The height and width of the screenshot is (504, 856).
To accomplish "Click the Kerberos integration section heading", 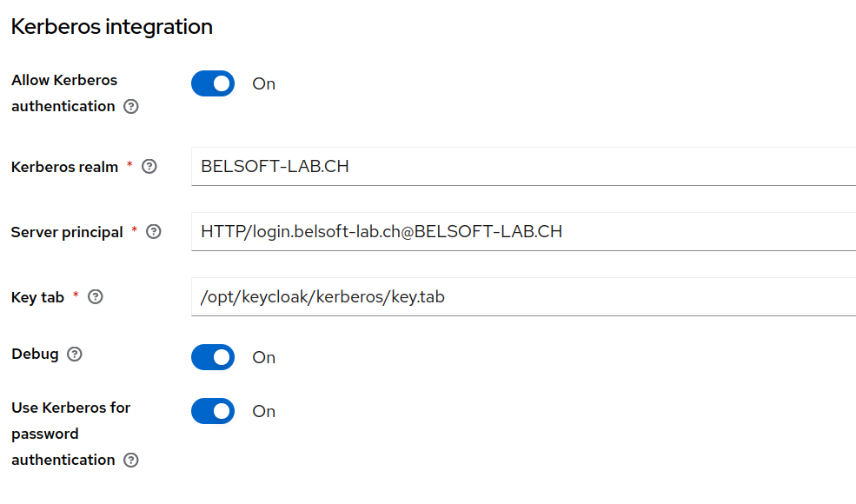I will [112, 27].
